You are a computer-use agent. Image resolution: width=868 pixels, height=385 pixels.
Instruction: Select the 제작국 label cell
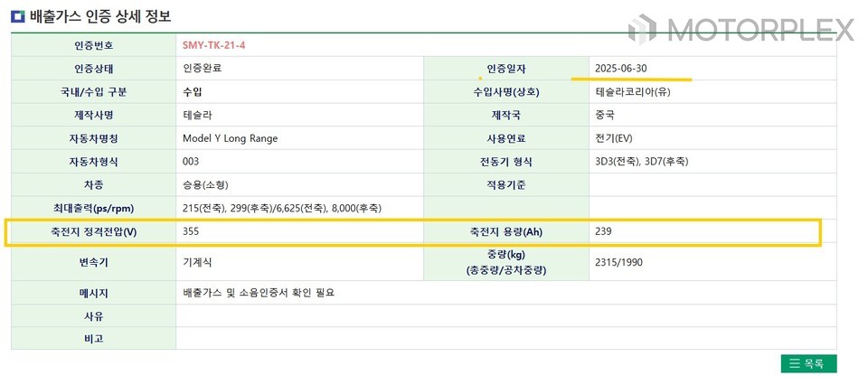pos(506,115)
